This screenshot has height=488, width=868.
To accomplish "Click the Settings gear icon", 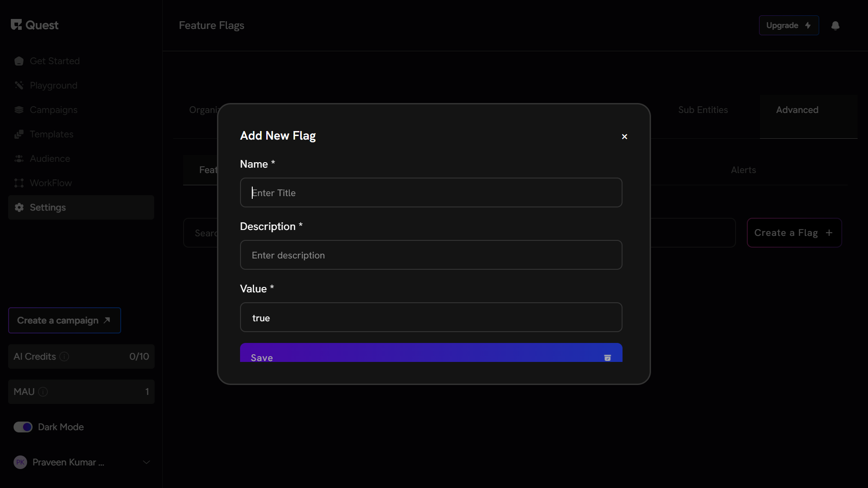I will pyautogui.click(x=19, y=207).
